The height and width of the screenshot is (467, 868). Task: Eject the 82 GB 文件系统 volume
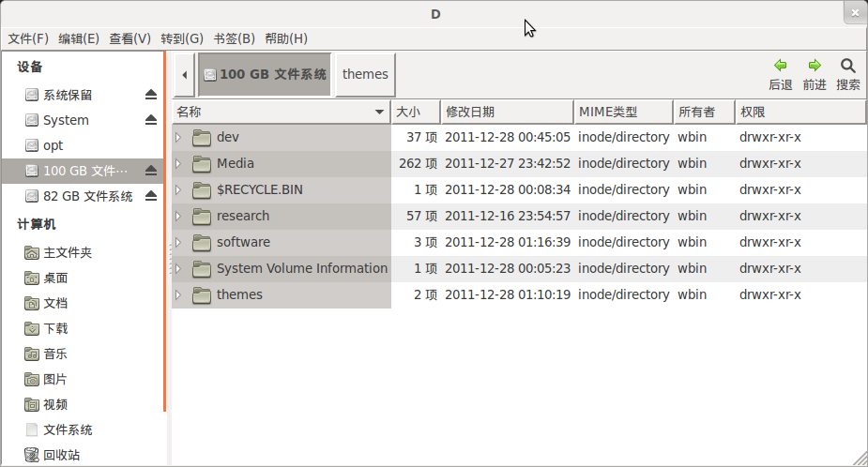[151, 196]
